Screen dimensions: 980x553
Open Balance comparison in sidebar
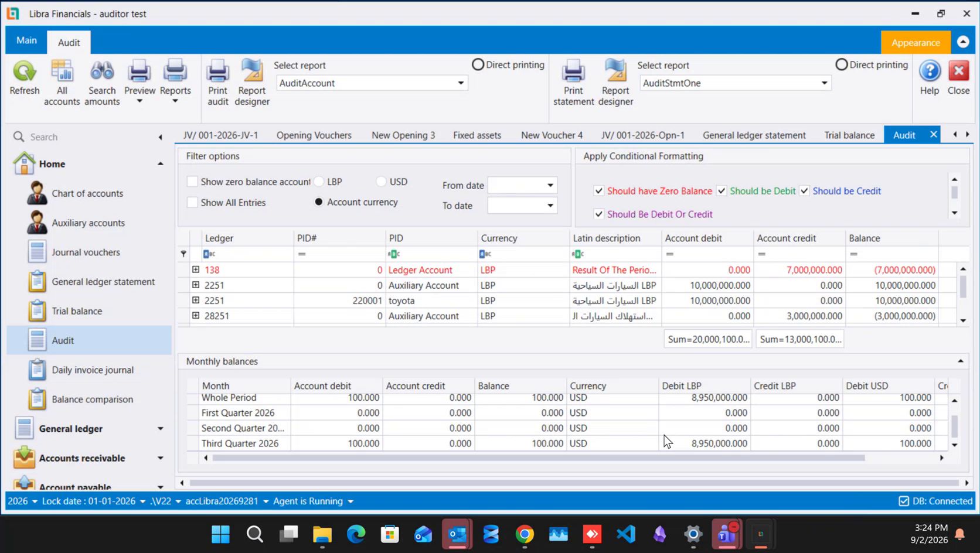point(92,399)
